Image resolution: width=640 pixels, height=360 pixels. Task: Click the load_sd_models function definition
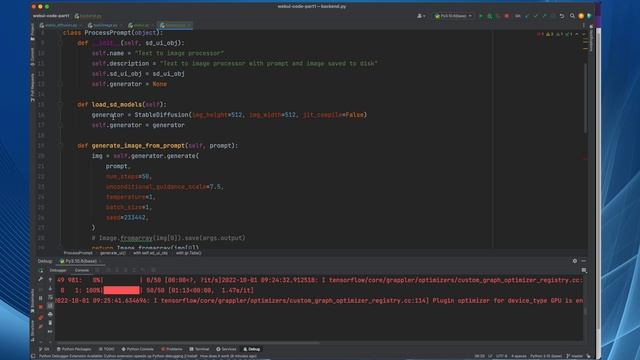(x=122, y=104)
